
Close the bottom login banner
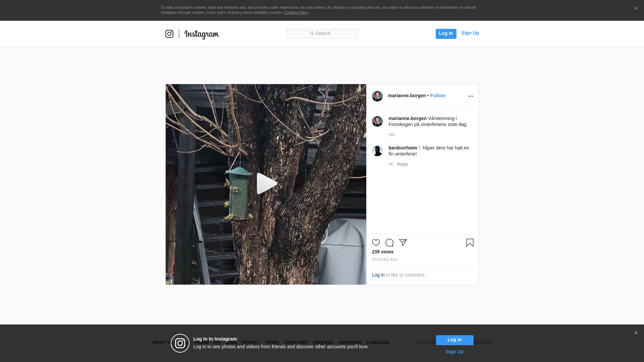tap(636, 333)
